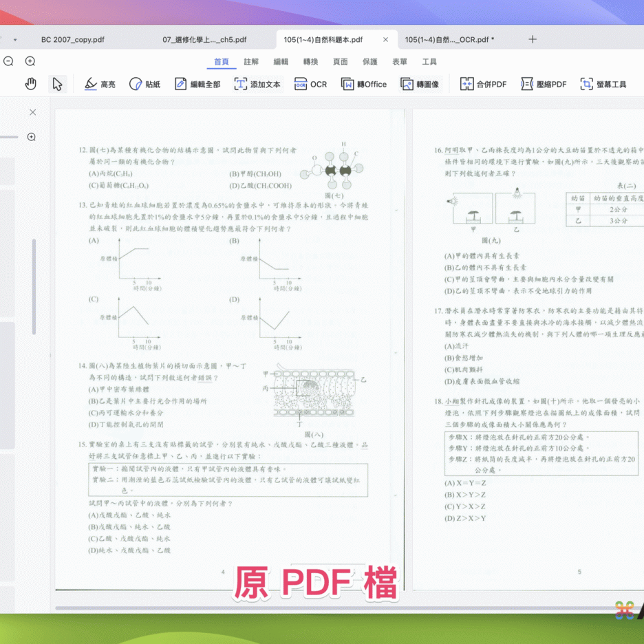The height and width of the screenshot is (644, 644).
Task: Open 壓縮PDF compress tool
Action: [544, 84]
